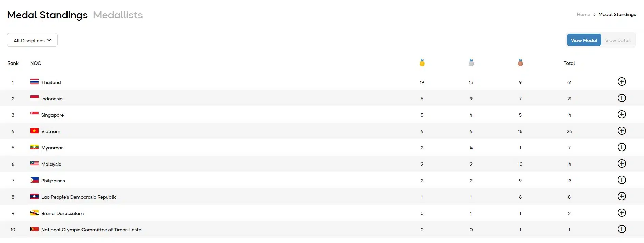The height and width of the screenshot is (243, 644).
Task: Click the Thailand flag icon
Action: coord(34,82)
